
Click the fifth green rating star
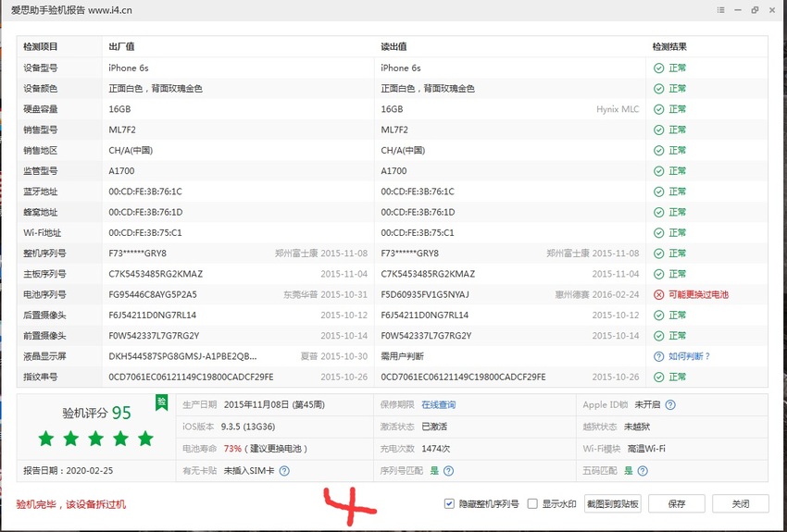click(x=145, y=439)
